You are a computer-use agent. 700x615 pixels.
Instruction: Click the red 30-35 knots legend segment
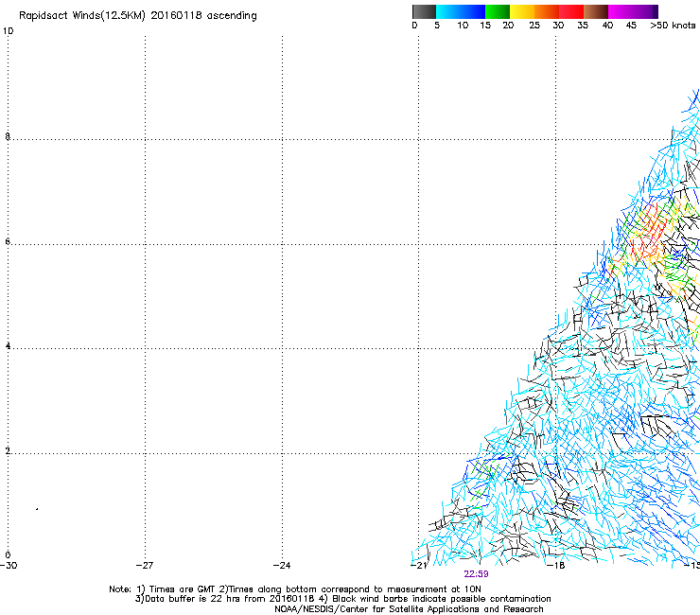571,11
